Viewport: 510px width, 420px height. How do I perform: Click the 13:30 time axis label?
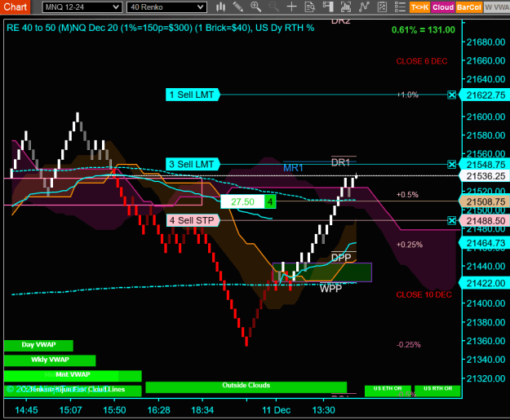click(324, 410)
